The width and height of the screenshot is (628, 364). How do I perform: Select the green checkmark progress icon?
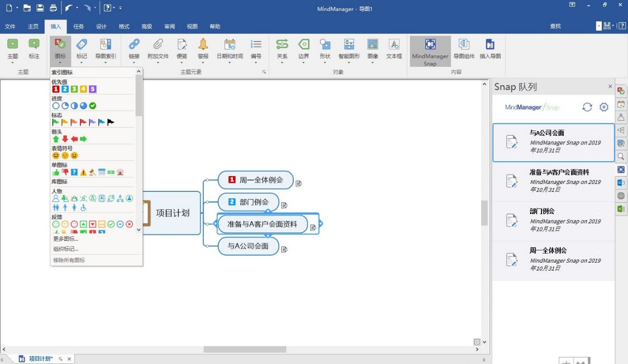[92, 106]
